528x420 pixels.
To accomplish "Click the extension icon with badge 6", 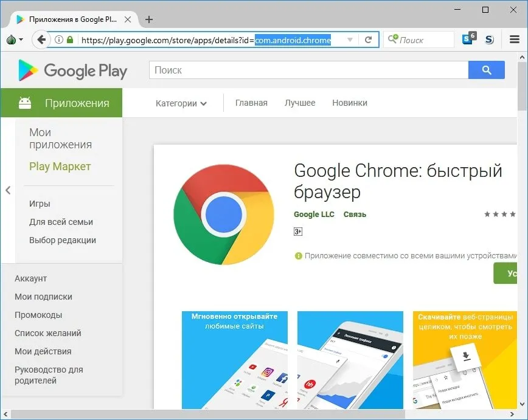I will click(469, 38).
